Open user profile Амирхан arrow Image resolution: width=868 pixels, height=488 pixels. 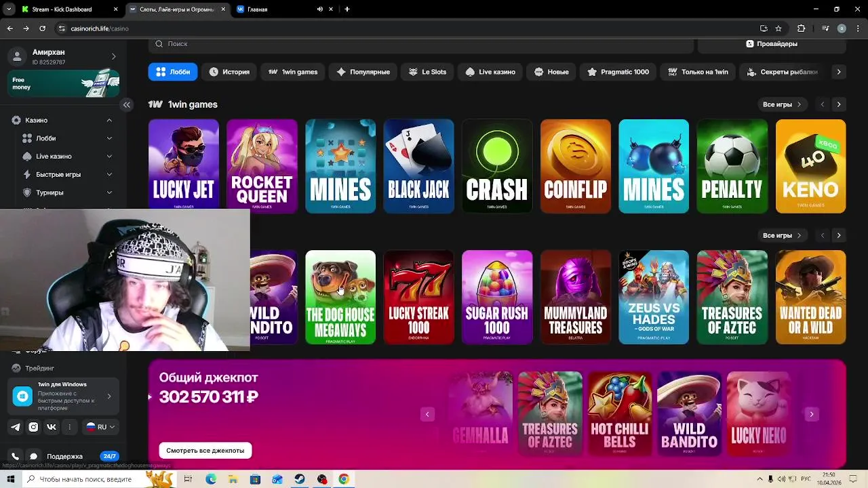[113, 56]
